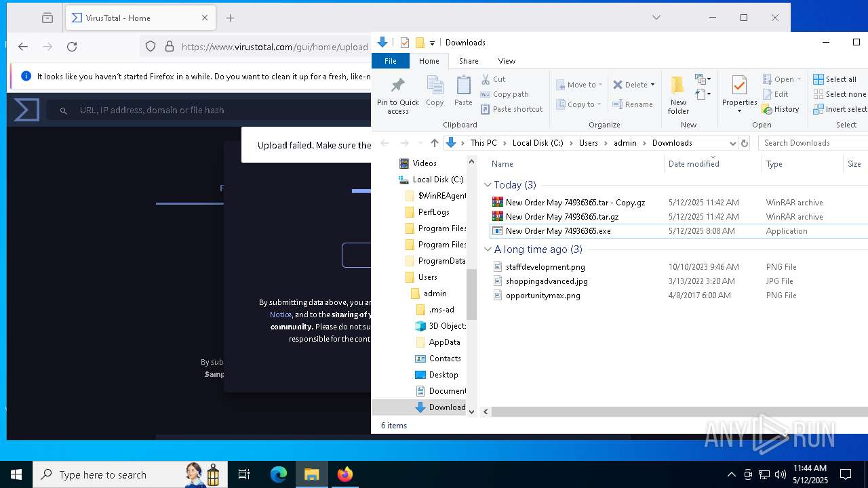The image size is (868, 488).
Task: Select PerfLogs folder in tree
Action: pyautogui.click(x=433, y=212)
